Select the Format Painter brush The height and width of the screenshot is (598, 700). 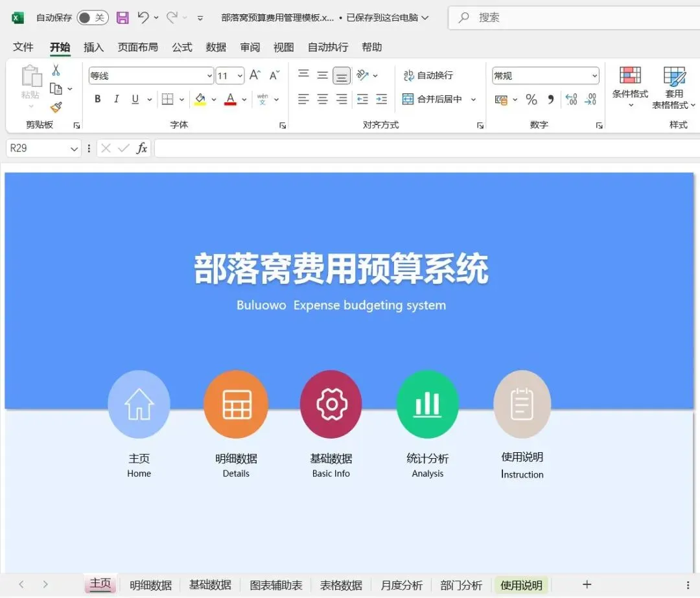tap(56, 107)
